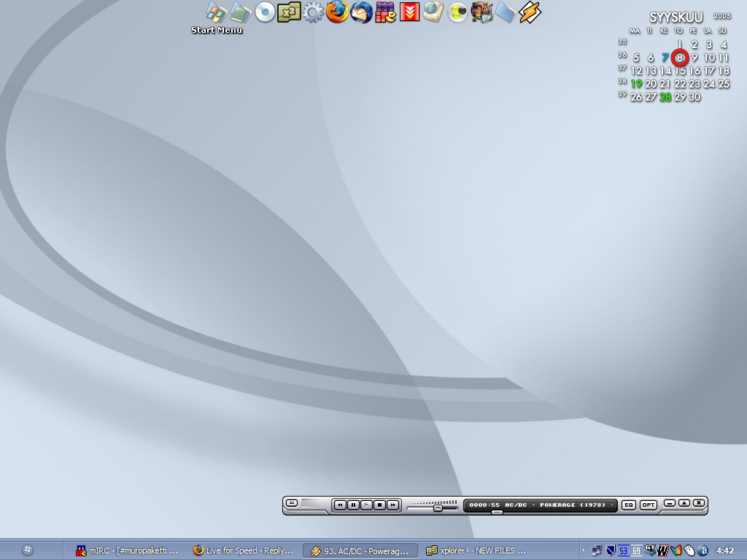Image resolution: width=747 pixels, height=560 pixels.
Task: Pause the AC/DC track
Action: coord(353,505)
